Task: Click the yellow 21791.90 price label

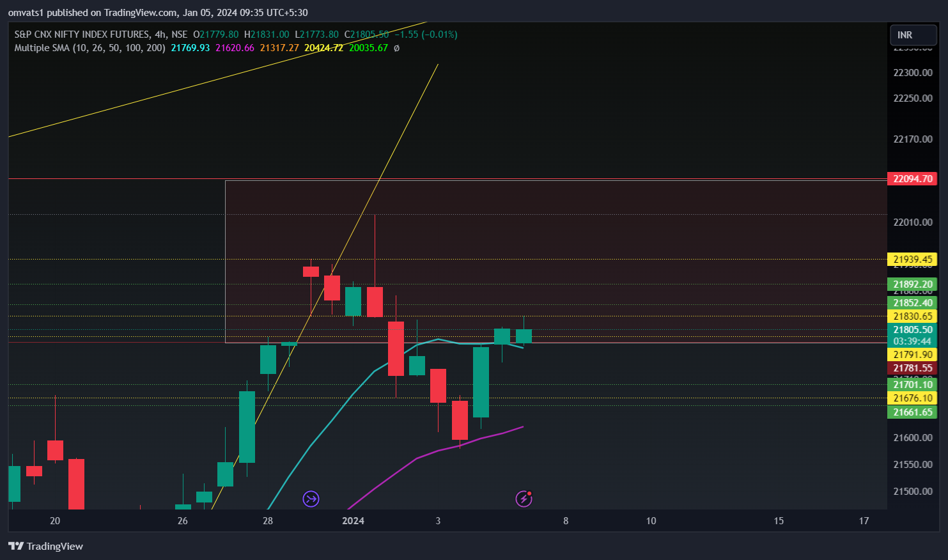Action: [x=912, y=355]
